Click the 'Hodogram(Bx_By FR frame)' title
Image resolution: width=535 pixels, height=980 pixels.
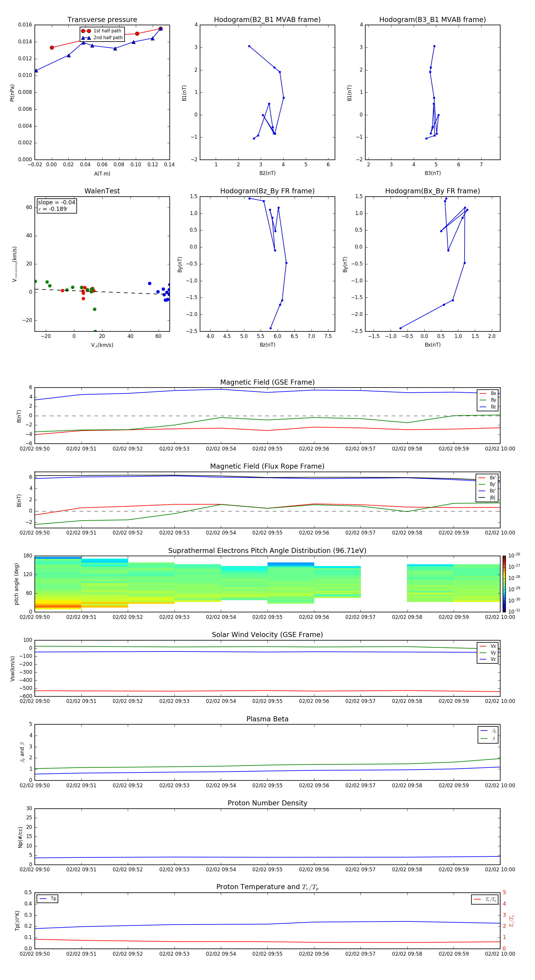pyautogui.click(x=432, y=191)
